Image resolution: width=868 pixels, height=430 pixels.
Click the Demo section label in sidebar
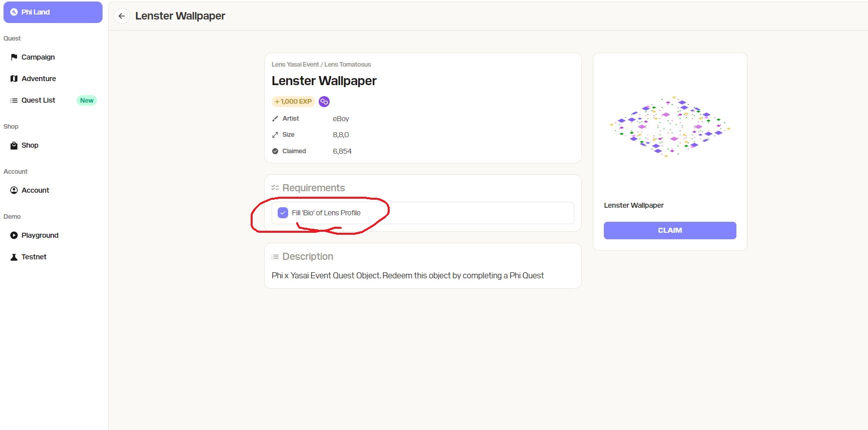12,217
